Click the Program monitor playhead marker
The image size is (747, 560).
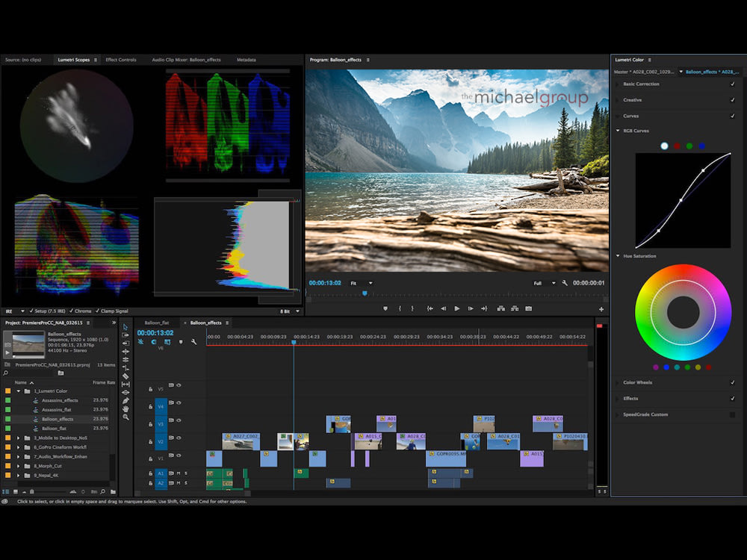tap(365, 293)
